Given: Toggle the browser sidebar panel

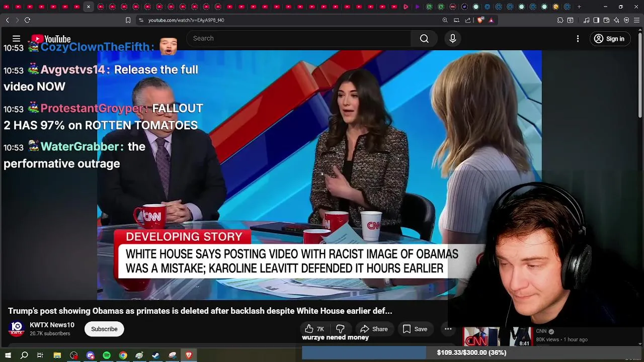Looking at the screenshot, I should 596,20.
